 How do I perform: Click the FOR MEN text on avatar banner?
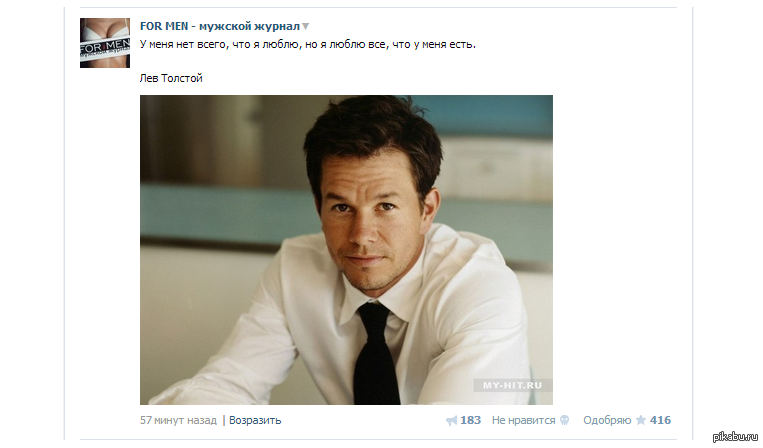[x=105, y=49]
